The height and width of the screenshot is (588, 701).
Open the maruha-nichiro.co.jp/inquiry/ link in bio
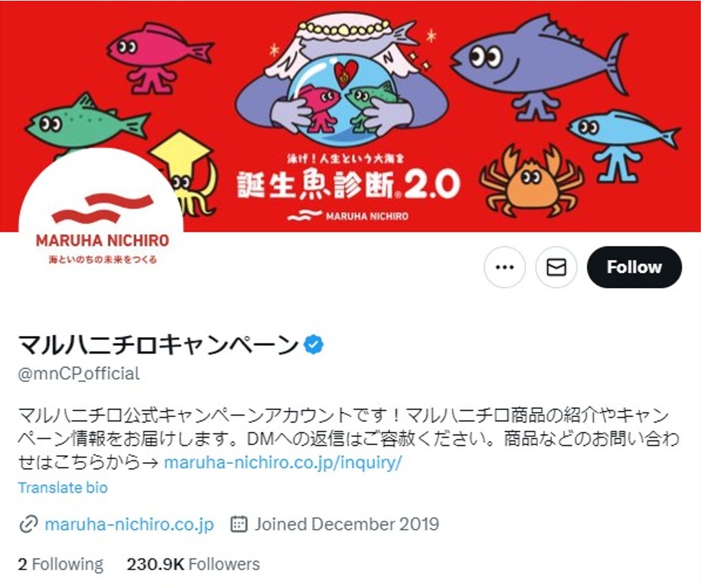coord(283,462)
